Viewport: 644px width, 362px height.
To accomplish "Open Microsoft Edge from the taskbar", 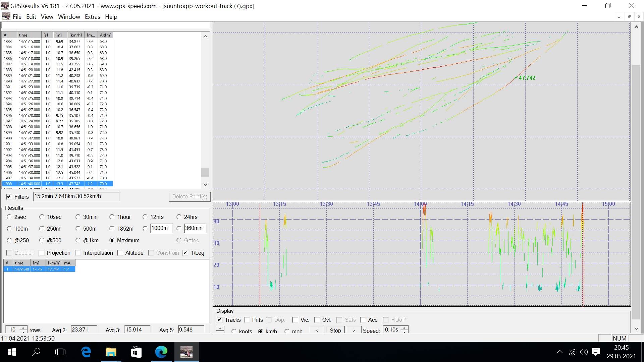I will click(161, 352).
